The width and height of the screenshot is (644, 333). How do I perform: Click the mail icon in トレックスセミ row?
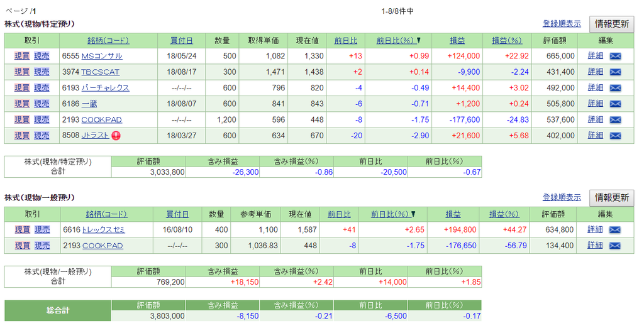614,230
